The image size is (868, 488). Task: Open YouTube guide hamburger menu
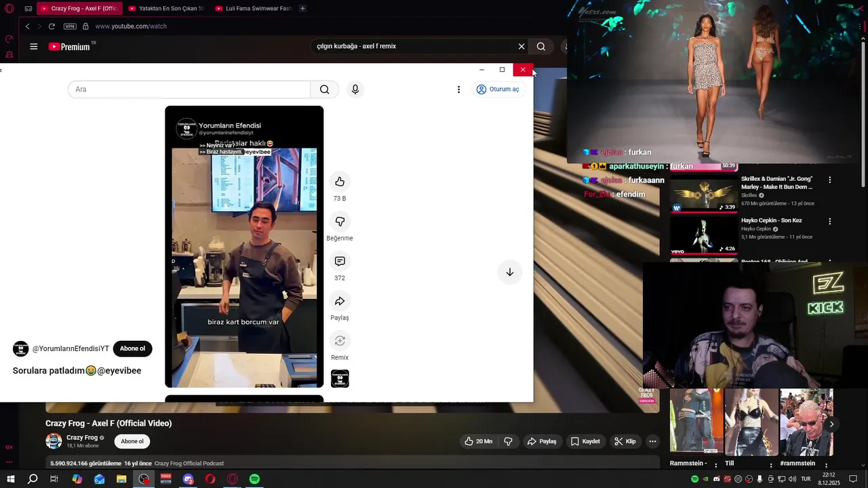coord(33,47)
